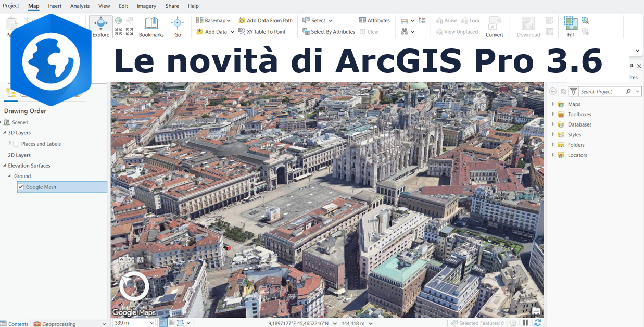Viewport: 644px width, 327px height.
Task: Click the Add Data button
Action: point(212,32)
